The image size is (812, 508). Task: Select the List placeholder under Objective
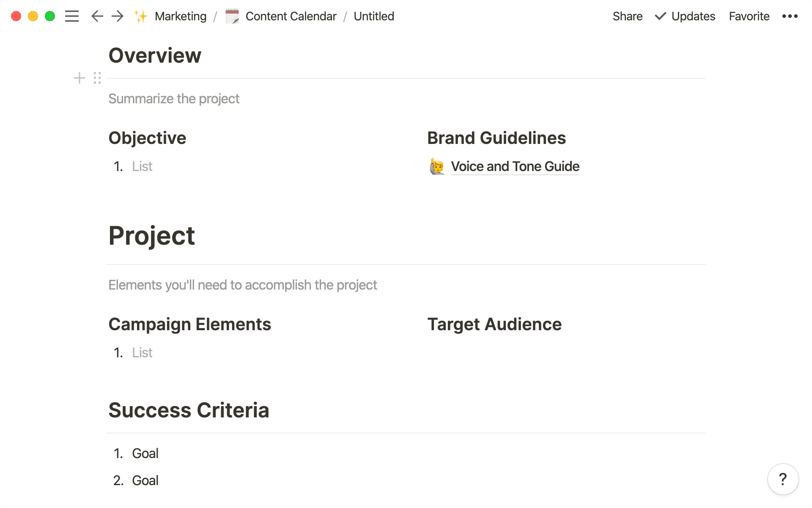point(142,166)
